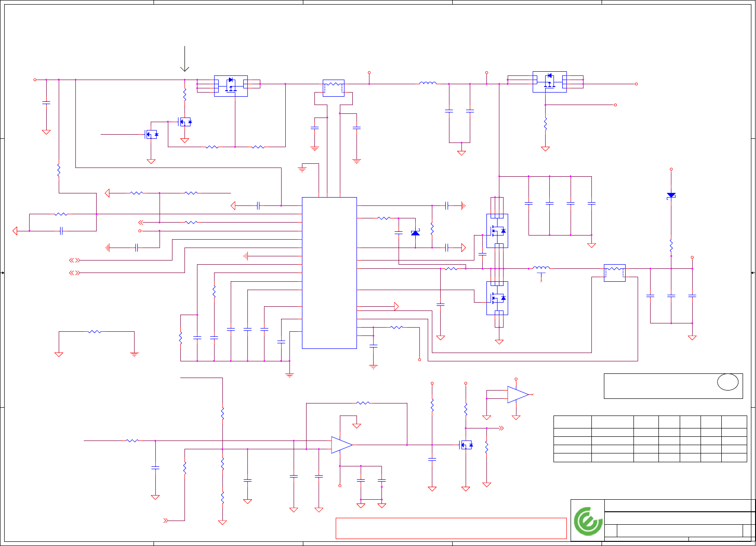Select the resistor in the isolated ground-link loop

click(94, 331)
